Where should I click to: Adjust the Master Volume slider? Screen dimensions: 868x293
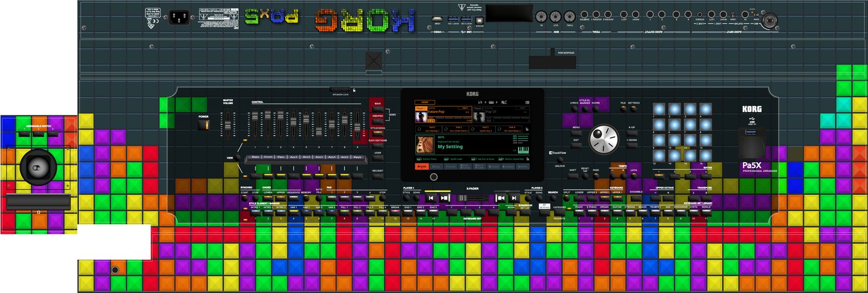[x=228, y=124]
